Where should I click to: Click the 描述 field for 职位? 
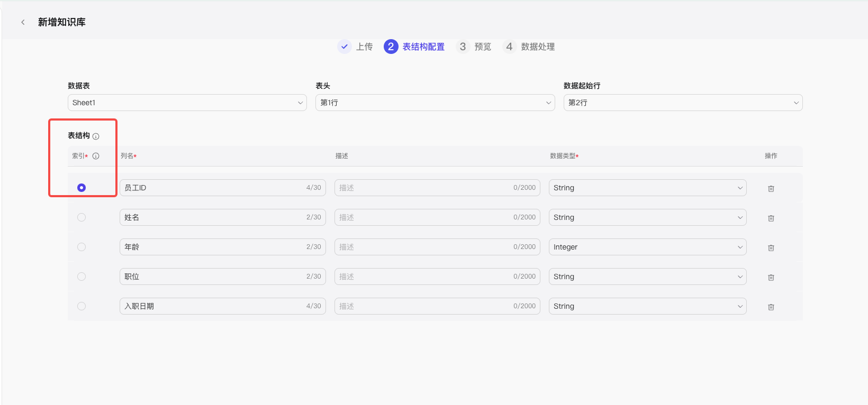point(437,277)
